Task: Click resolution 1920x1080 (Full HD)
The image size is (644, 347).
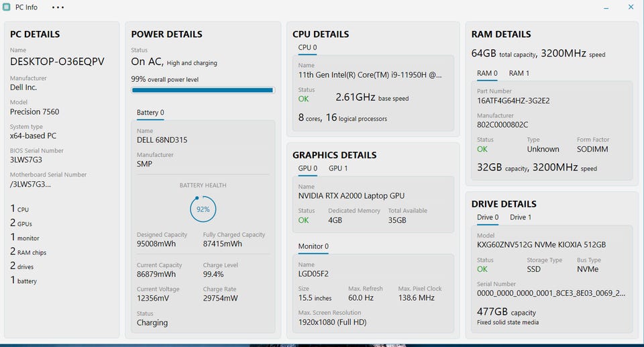Action: coord(332,322)
